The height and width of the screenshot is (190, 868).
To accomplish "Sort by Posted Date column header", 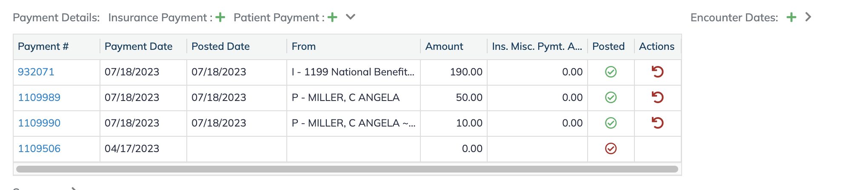I will 220,46.
